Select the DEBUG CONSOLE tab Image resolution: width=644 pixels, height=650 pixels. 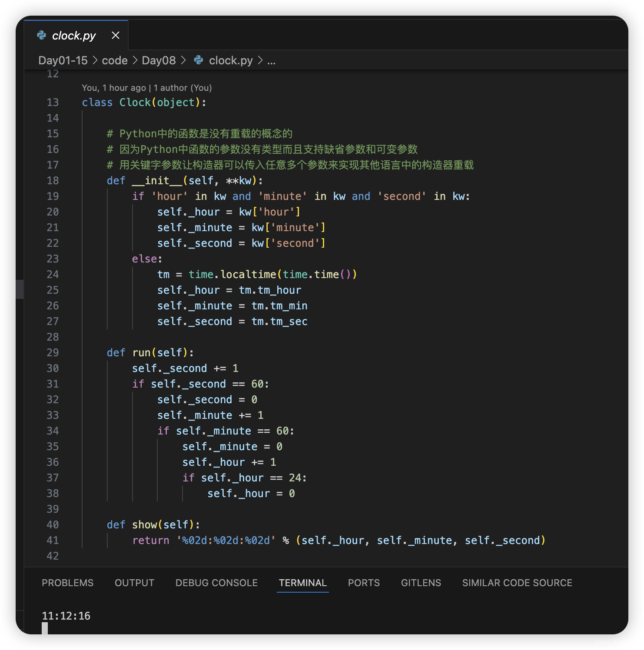(x=216, y=583)
